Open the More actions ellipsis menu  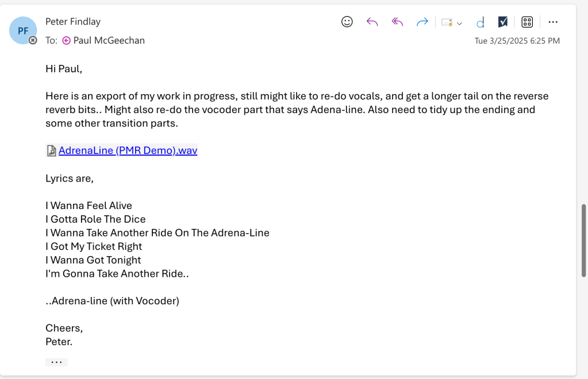tap(553, 22)
